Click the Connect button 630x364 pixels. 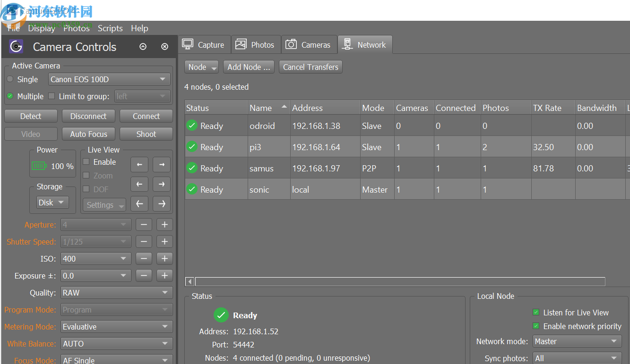coord(146,116)
